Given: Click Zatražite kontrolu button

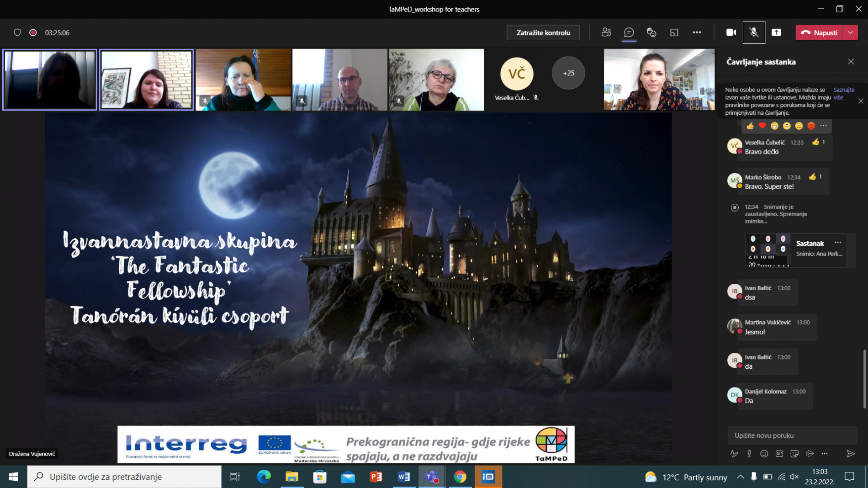Looking at the screenshot, I should pyautogui.click(x=543, y=32).
